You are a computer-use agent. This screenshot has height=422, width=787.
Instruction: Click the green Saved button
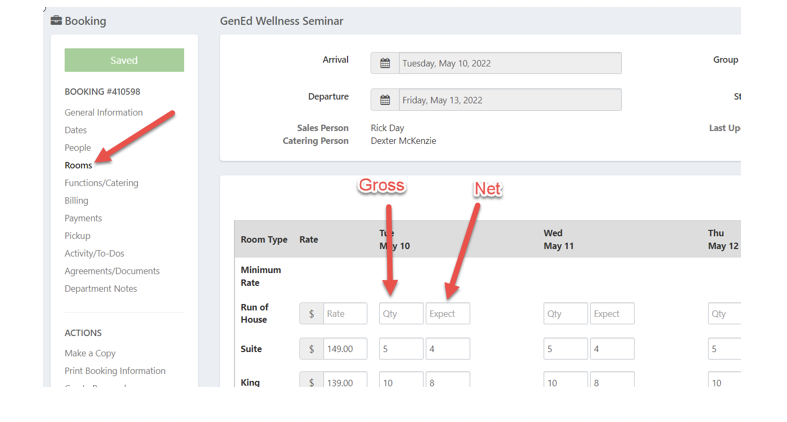tap(124, 60)
